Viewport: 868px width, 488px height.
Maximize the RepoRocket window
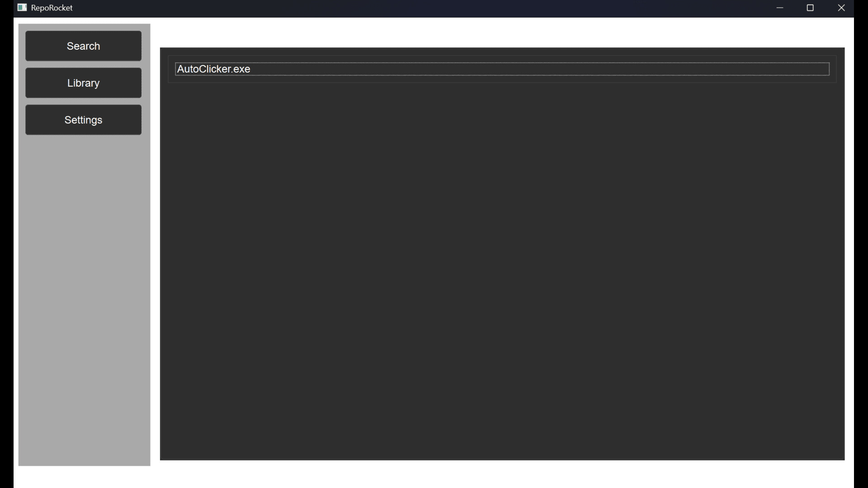pos(811,8)
